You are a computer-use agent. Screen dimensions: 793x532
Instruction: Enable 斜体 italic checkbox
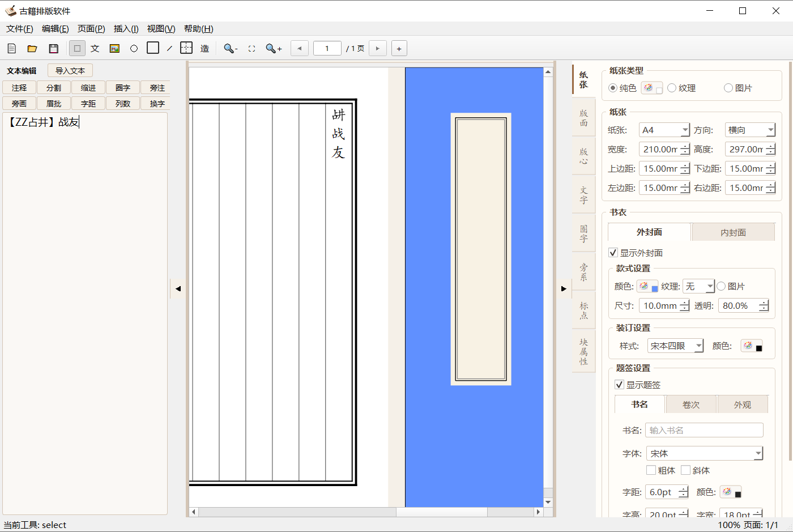click(685, 470)
